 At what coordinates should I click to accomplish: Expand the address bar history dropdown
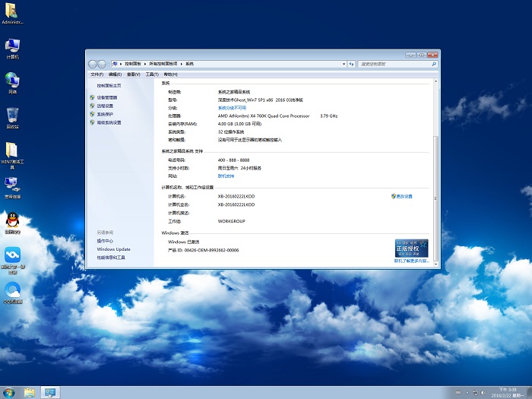(x=346, y=64)
